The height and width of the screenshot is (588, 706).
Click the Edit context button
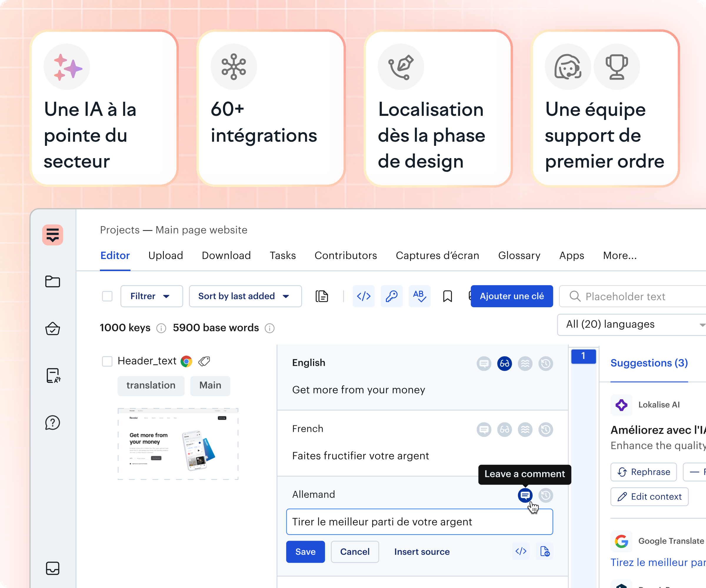[649, 497]
